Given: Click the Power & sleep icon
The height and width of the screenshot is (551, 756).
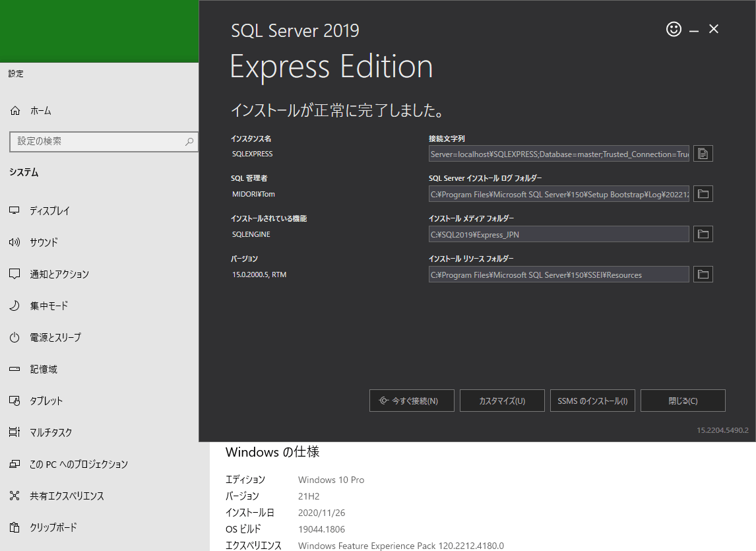Looking at the screenshot, I should click(15, 337).
